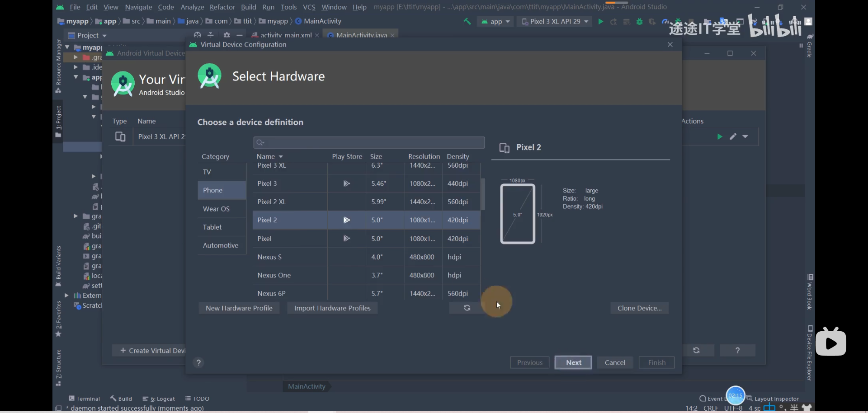Screen dimensions: 868x413
Task: Click the Cancel button
Action: coord(615,362)
